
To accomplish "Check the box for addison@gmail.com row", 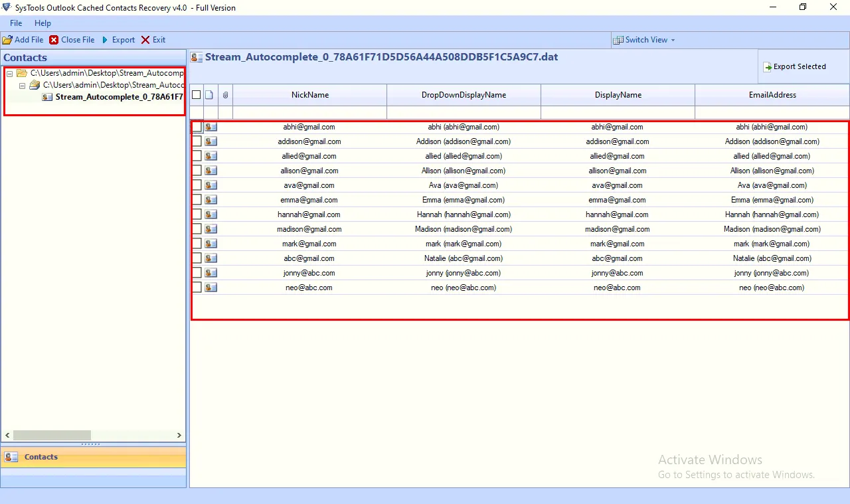I will [x=197, y=141].
